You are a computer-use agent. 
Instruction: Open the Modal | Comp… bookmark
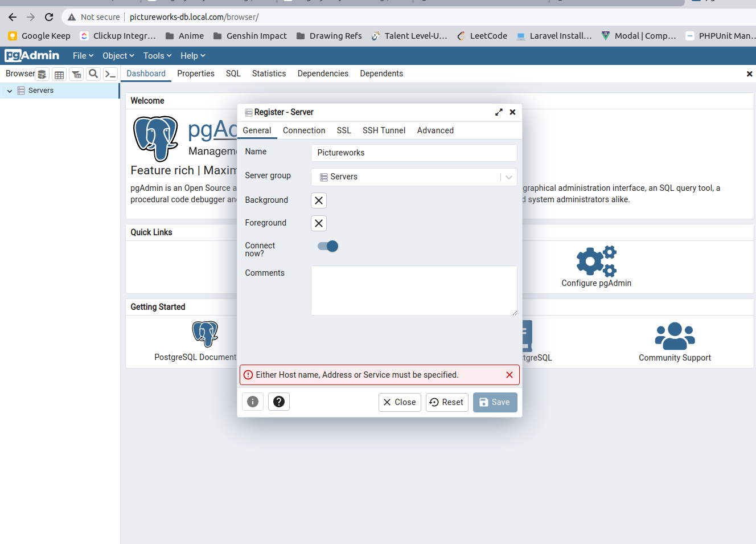point(639,36)
